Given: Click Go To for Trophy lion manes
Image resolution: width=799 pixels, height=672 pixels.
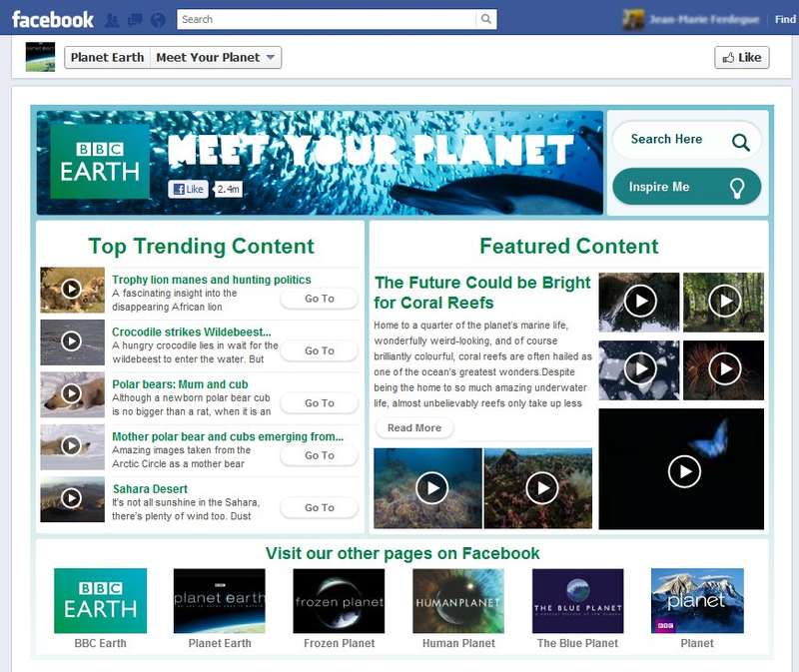Looking at the screenshot, I should (320, 299).
